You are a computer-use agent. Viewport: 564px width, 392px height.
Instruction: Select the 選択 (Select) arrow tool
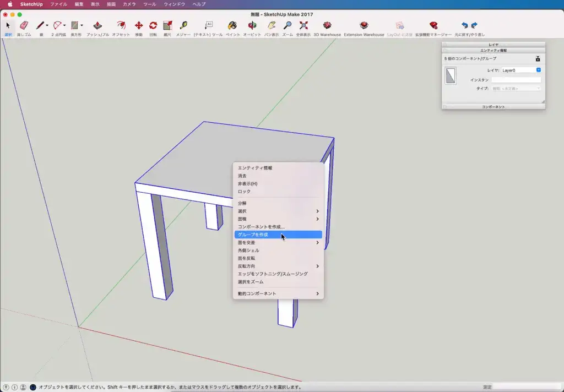click(x=8, y=25)
